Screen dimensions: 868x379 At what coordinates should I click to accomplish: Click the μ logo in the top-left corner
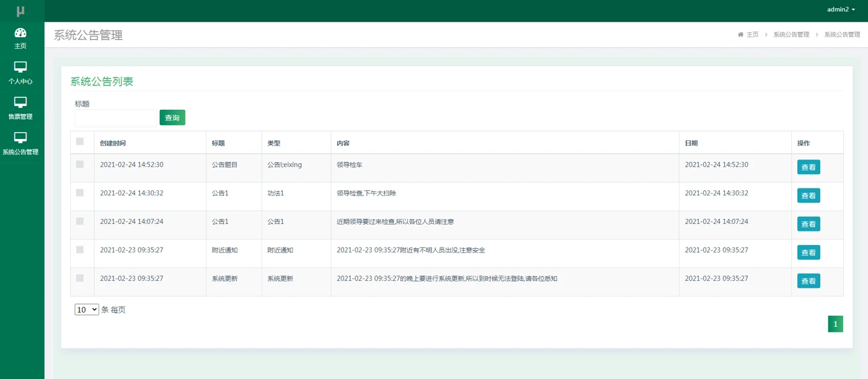[x=20, y=11]
